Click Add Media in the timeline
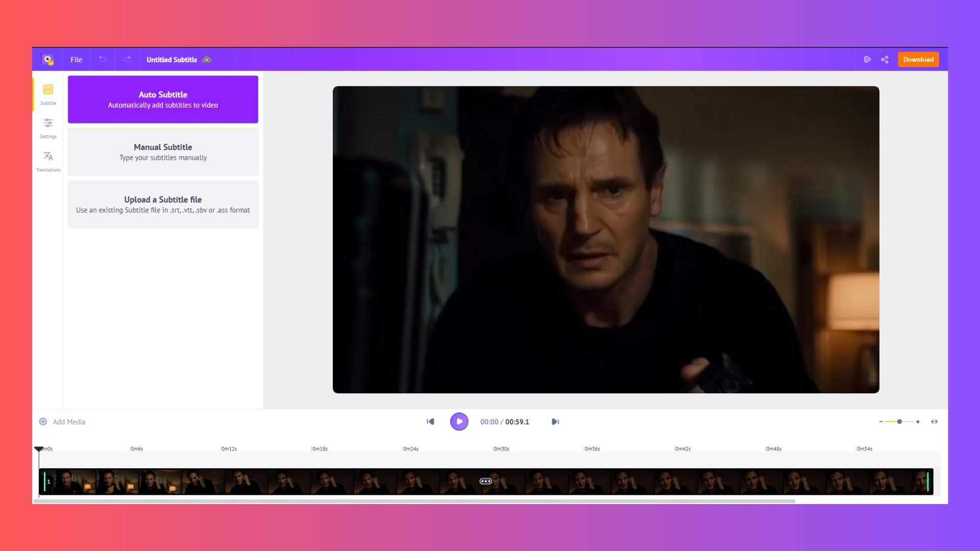This screenshot has height=551, width=980. 63,422
